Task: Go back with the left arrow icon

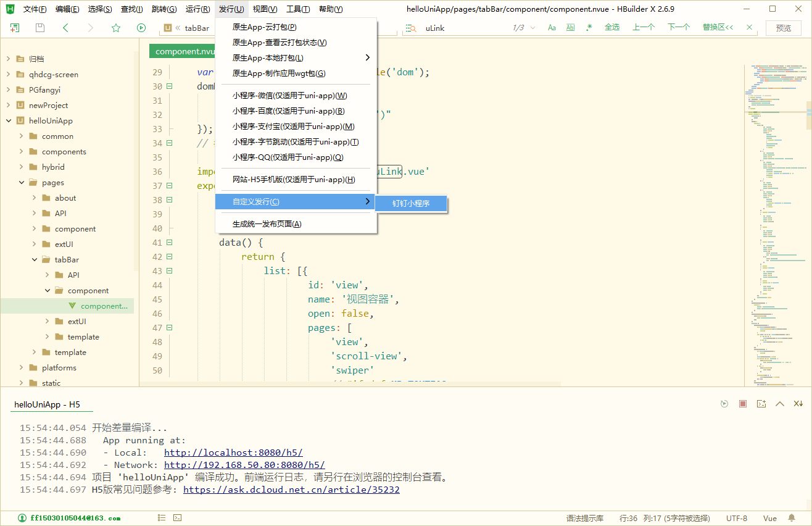Action: coord(65,28)
